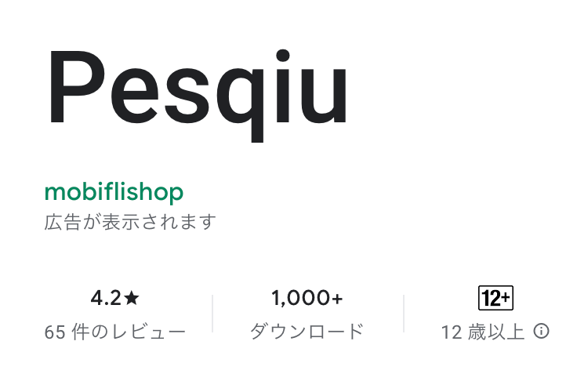Click the 12+ content rating badge

[x=495, y=298]
